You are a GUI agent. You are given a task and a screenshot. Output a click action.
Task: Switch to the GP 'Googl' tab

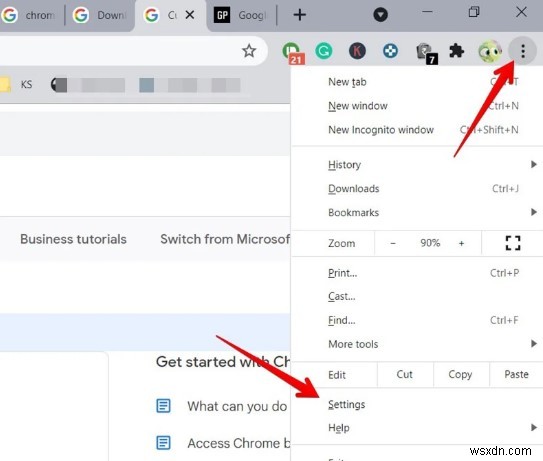pyautogui.click(x=241, y=16)
